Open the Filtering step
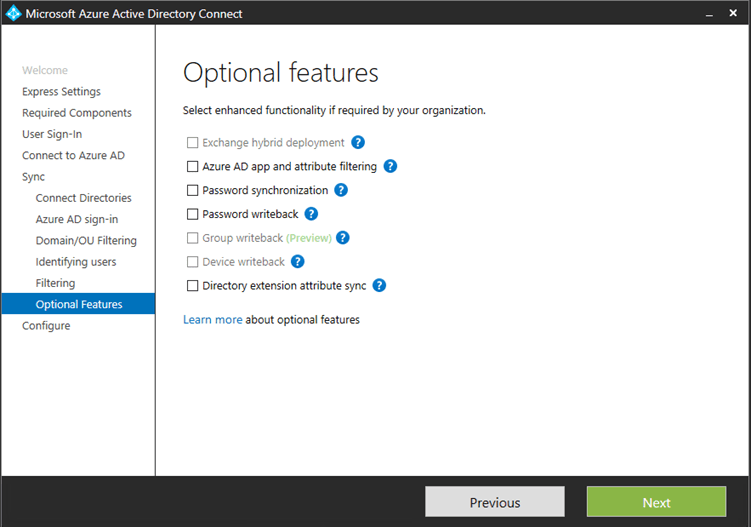 tap(55, 283)
